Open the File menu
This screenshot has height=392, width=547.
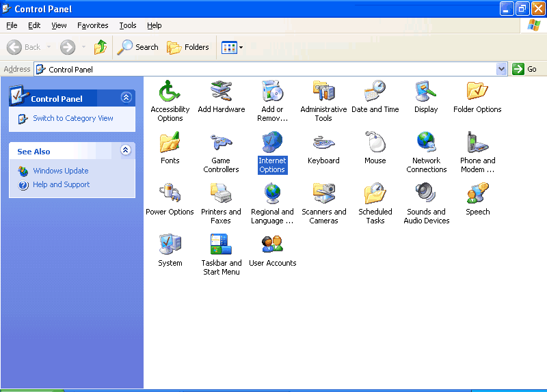pos(12,25)
